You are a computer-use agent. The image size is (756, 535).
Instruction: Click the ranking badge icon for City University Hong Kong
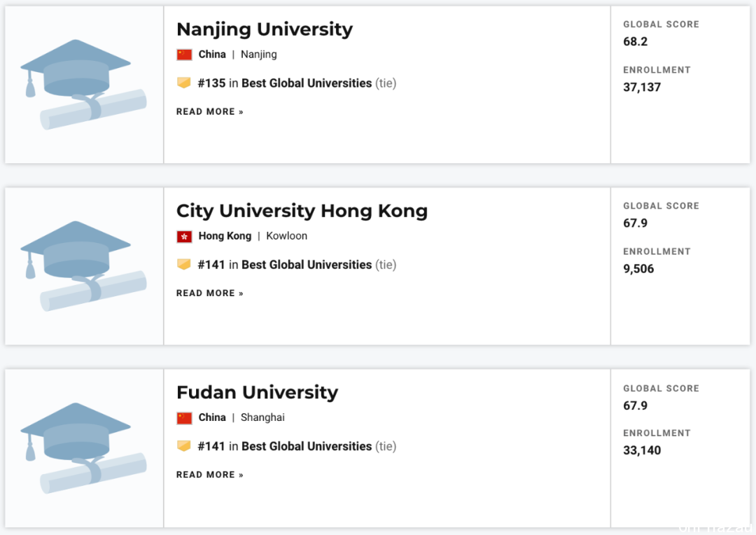(x=183, y=265)
